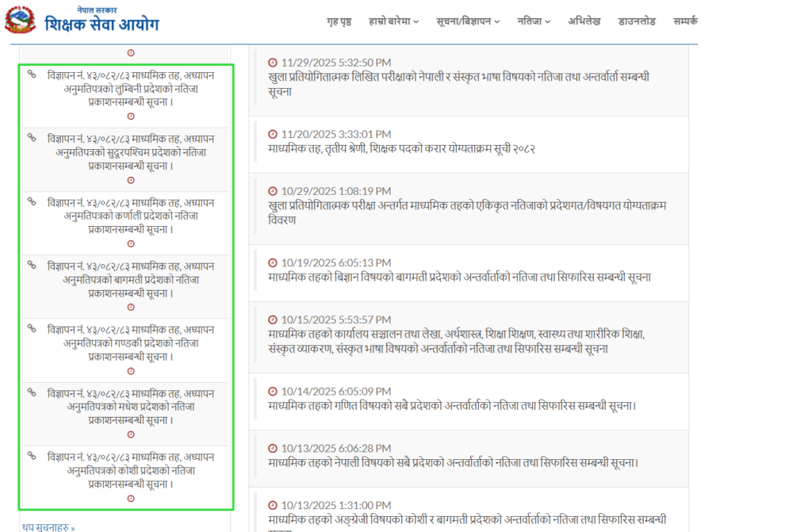This screenshot has width=812, height=532.
Task: Click the clock icon below the मधेश प्रदेश notice
Action: [x=131, y=434]
